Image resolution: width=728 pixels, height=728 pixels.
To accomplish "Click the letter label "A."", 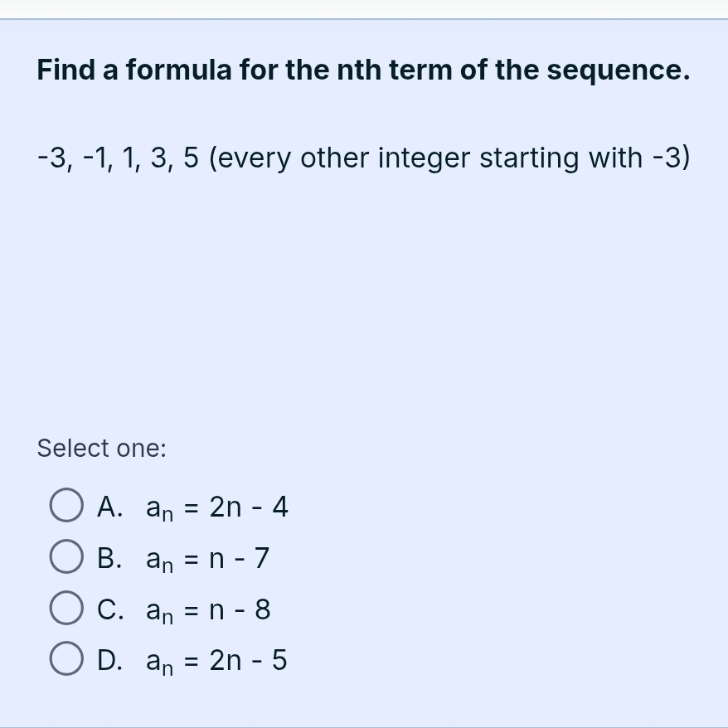I will click(109, 507).
